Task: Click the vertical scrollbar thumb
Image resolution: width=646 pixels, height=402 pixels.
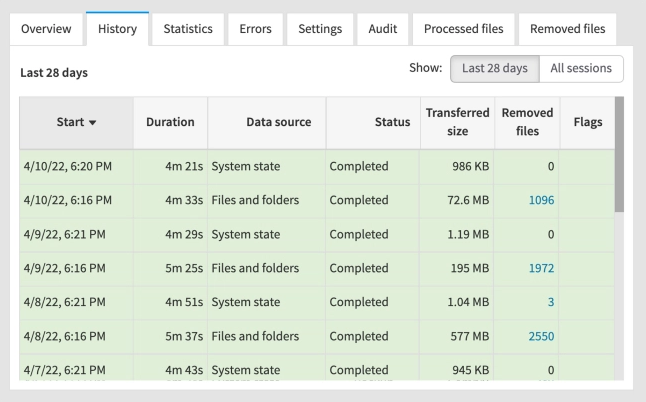Action: (x=619, y=155)
